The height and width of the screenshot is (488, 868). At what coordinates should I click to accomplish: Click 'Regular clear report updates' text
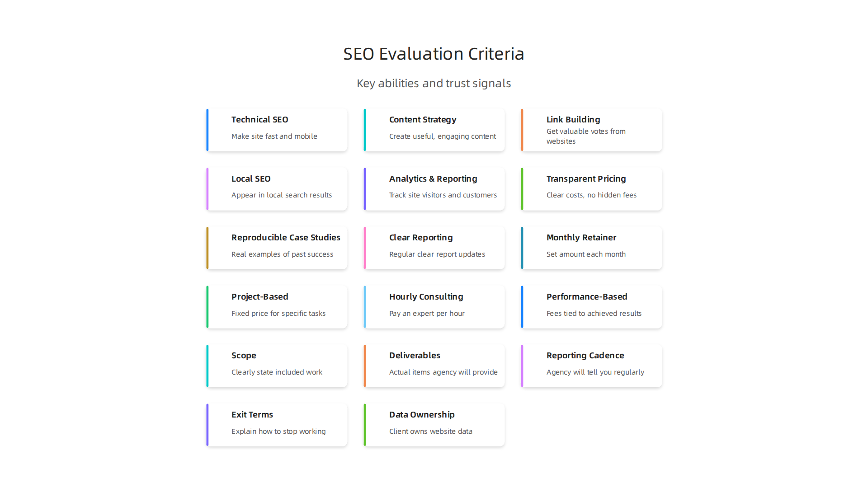437,254
